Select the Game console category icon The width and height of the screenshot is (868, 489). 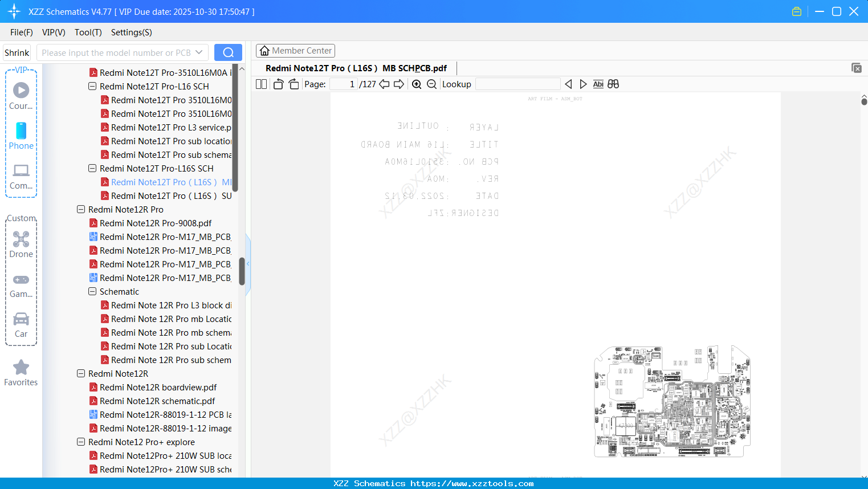pos(21,285)
